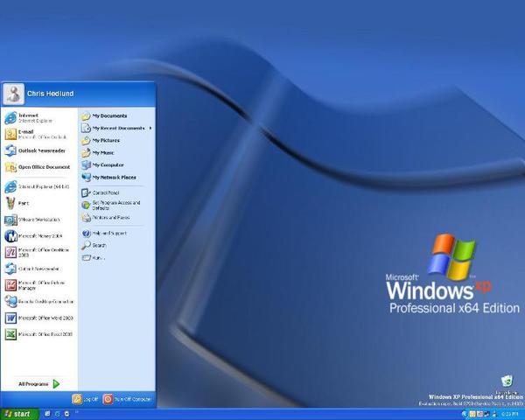Click the Turn Off Computer button
The height and width of the screenshot is (420, 525).
point(127,399)
